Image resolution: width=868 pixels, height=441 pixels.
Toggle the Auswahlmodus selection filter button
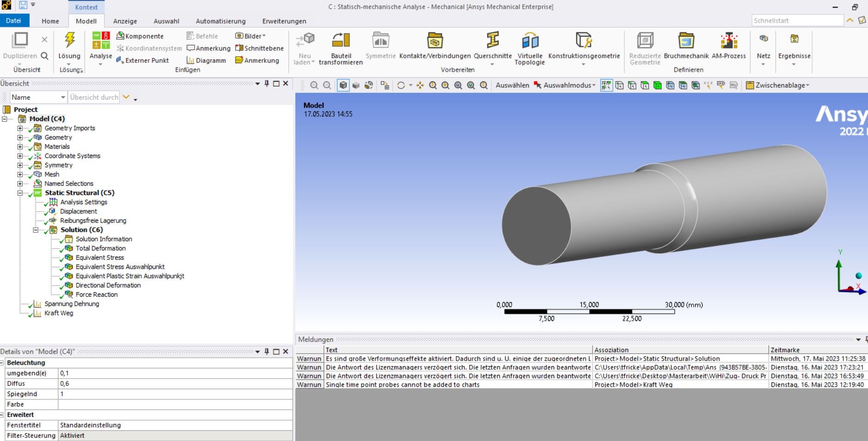click(x=606, y=85)
